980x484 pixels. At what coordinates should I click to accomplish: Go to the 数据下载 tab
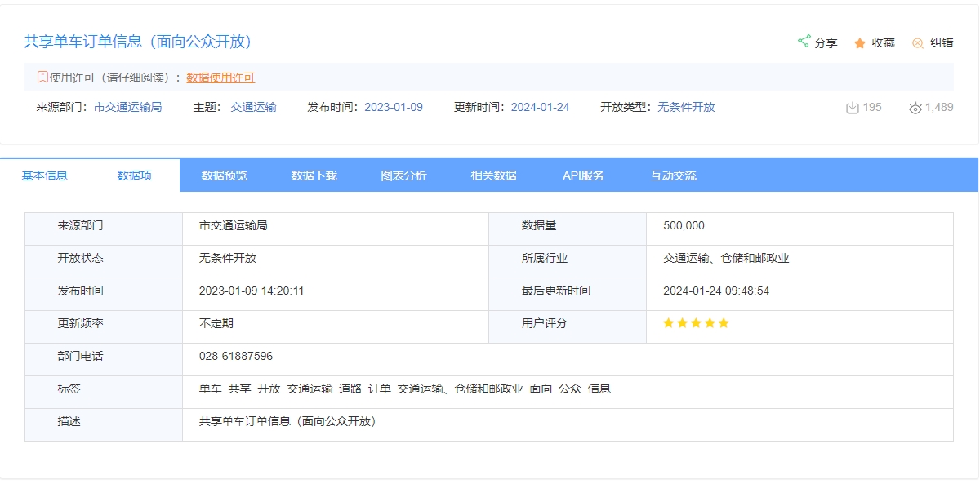(x=314, y=175)
